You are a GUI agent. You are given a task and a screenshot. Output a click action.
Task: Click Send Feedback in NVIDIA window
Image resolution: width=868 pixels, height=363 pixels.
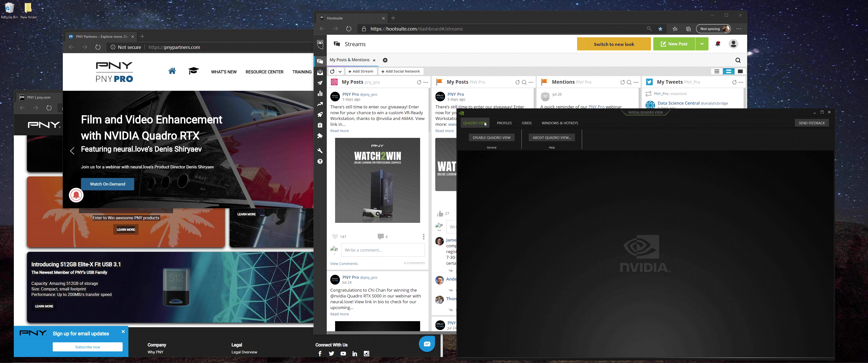(811, 123)
